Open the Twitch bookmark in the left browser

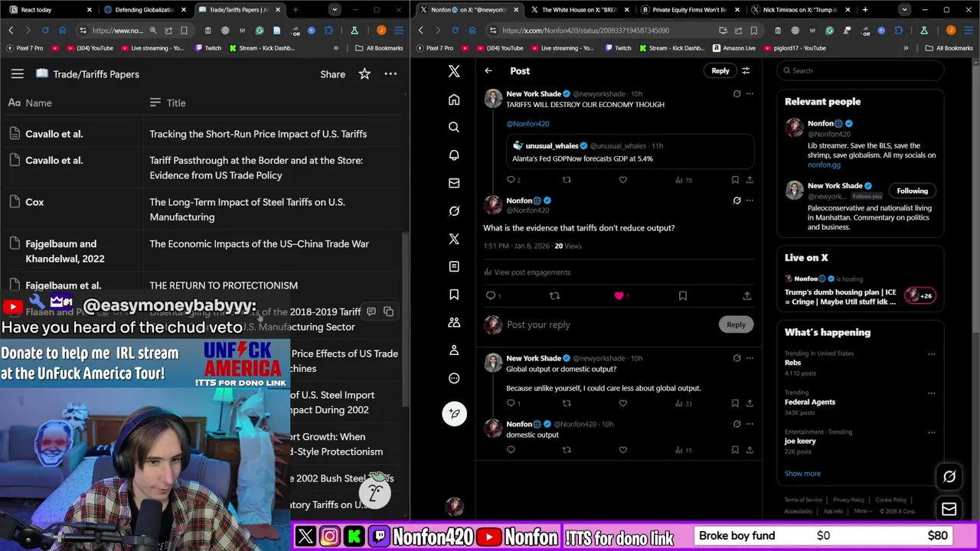[208, 48]
